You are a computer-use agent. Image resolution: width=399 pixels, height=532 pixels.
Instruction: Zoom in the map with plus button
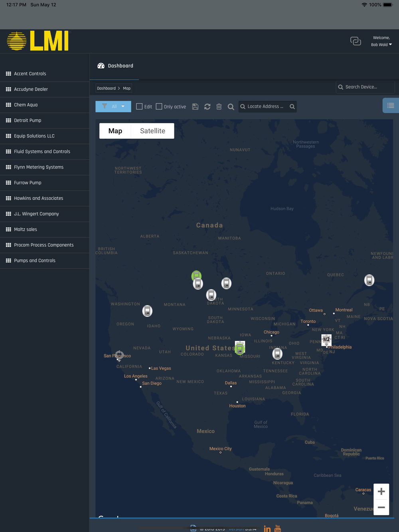click(381, 492)
